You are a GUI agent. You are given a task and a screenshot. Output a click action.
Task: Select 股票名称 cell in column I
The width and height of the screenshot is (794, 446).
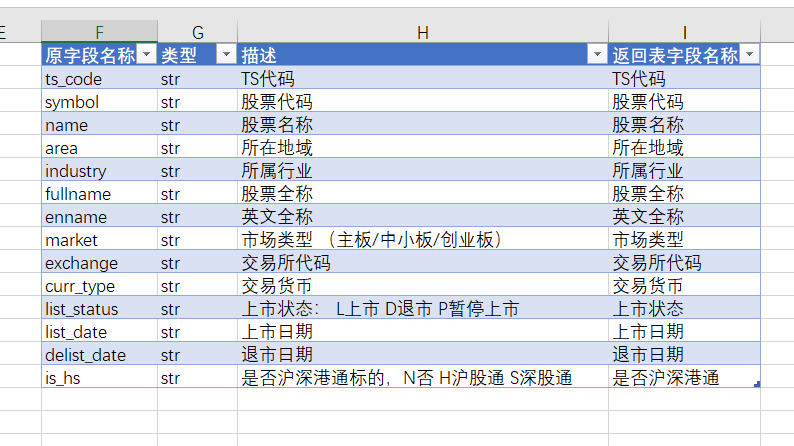pyautogui.click(x=684, y=125)
